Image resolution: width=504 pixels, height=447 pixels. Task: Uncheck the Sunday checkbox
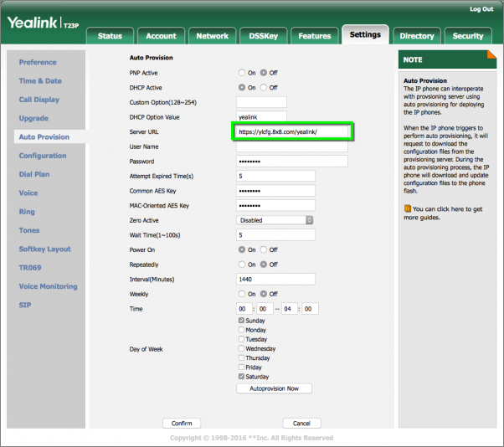pyautogui.click(x=242, y=321)
